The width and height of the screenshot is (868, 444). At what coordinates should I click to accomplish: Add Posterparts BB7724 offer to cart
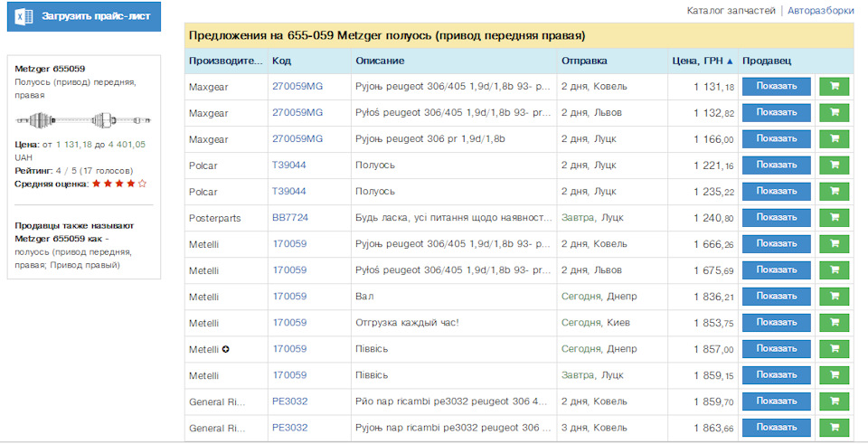pyautogui.click(x=834, y=218)
